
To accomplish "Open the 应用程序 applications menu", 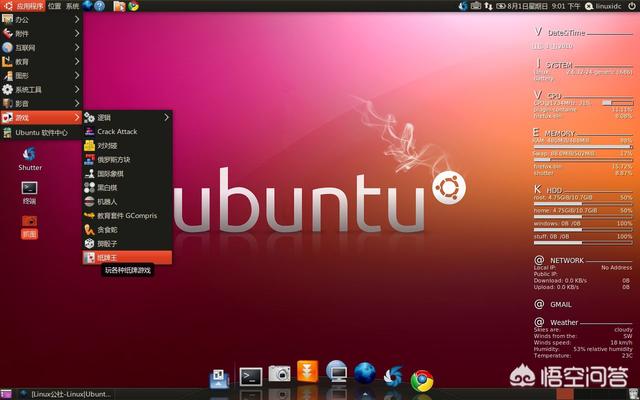I will click(23, 6).
